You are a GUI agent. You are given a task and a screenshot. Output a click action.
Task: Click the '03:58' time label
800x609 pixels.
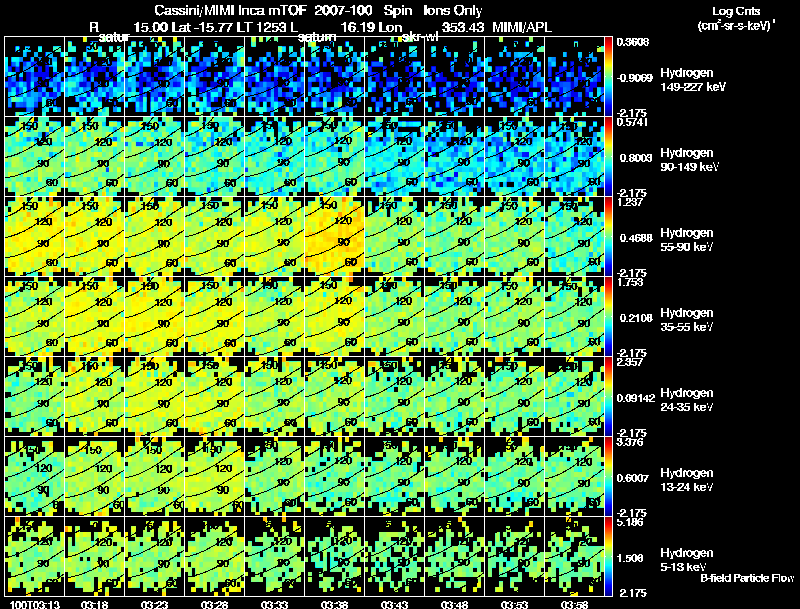(574, 605)
